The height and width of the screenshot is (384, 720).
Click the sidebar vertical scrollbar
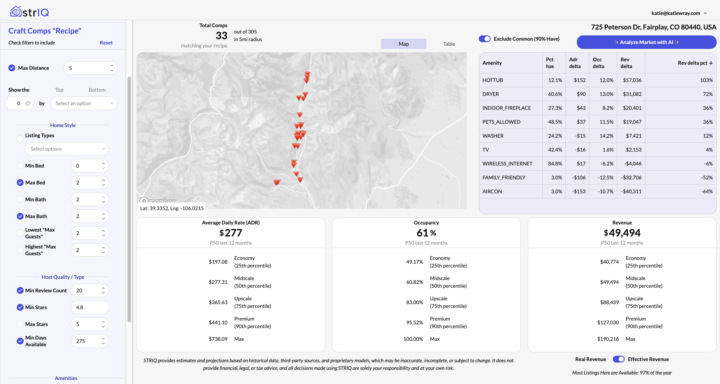coord(129,199)
